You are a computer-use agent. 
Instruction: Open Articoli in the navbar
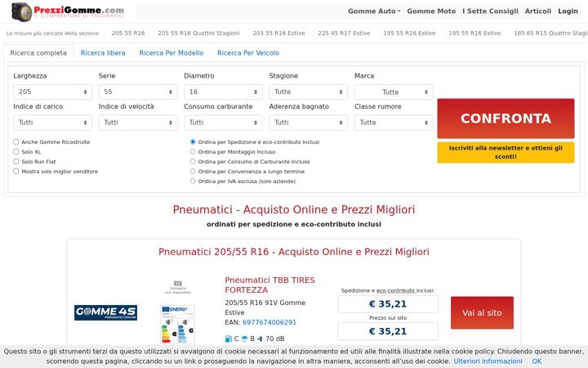[x=537, y=11]
